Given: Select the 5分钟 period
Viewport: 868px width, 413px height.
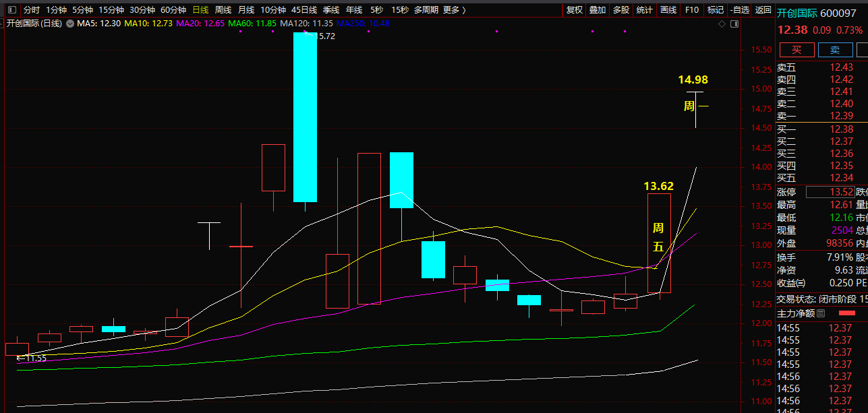Looking at the screenshot, I should tap(83, 10).
